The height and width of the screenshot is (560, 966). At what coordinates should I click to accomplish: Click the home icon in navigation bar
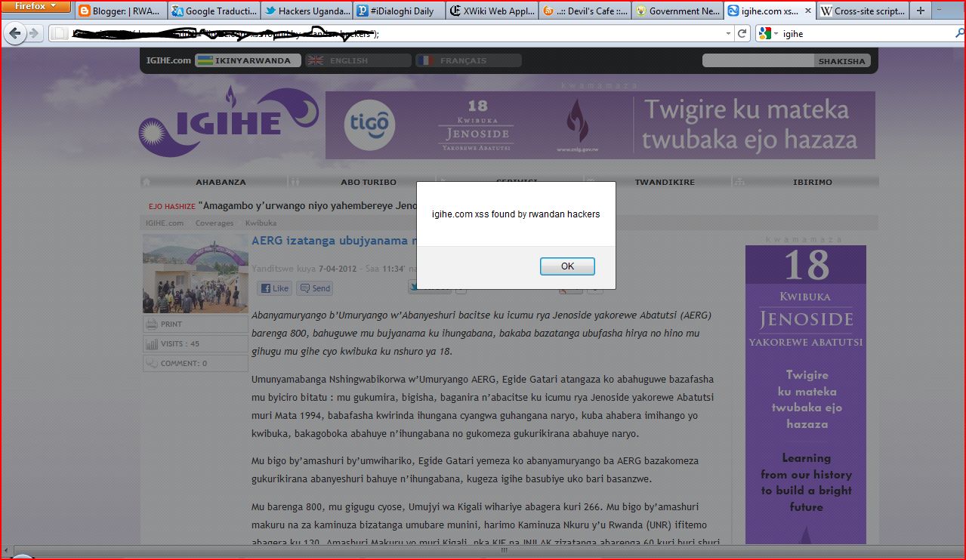[147, 182]
